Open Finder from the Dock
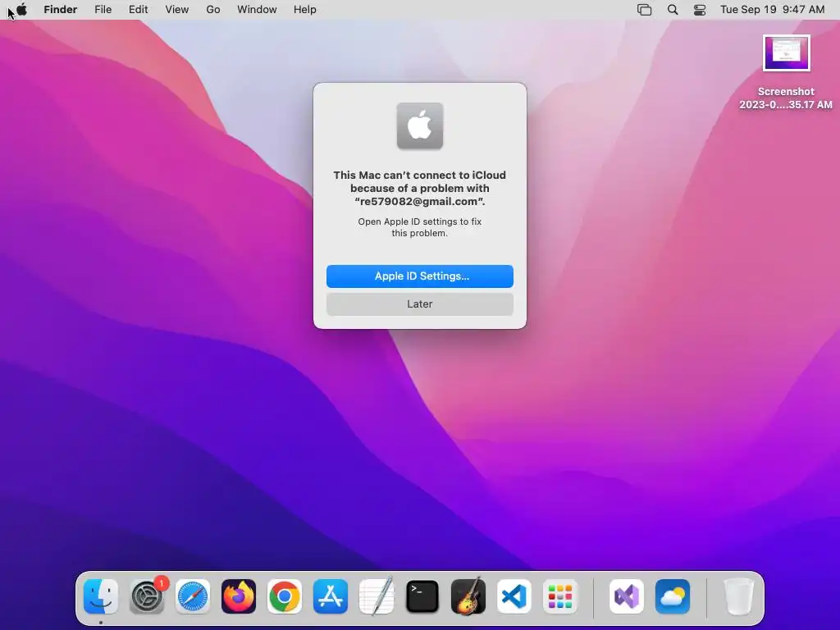 [101, 596]
